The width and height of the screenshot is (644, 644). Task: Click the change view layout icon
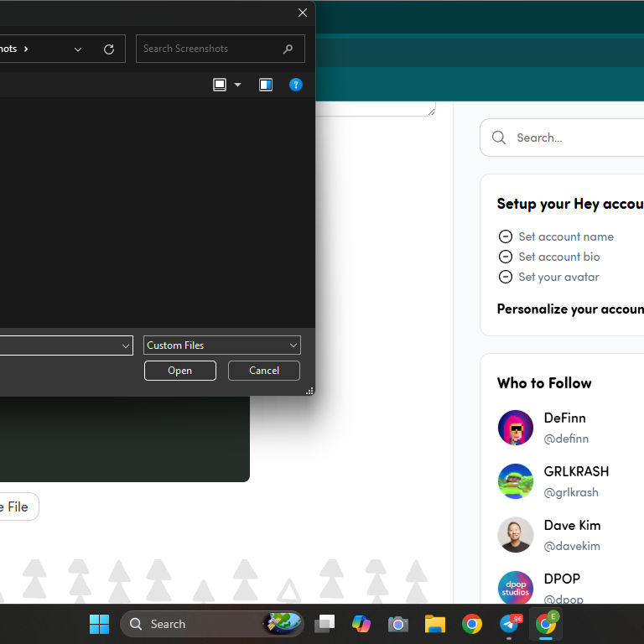click(x=220, y=85)
